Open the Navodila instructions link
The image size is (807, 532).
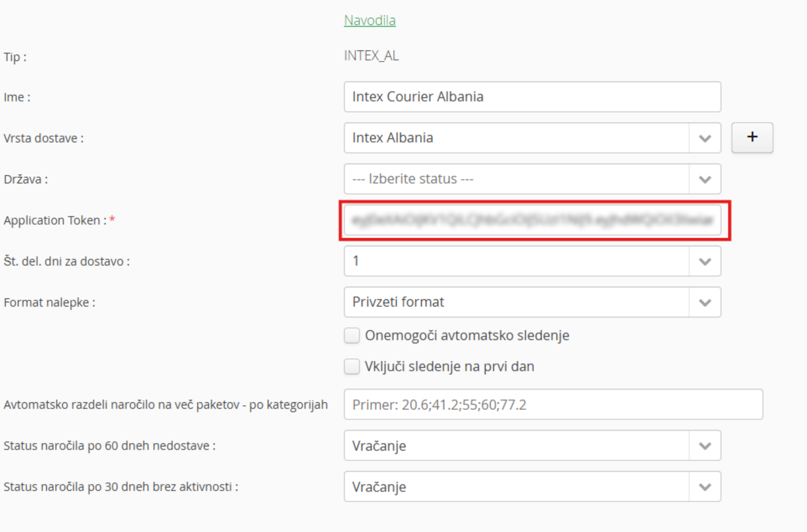(370, 21)
